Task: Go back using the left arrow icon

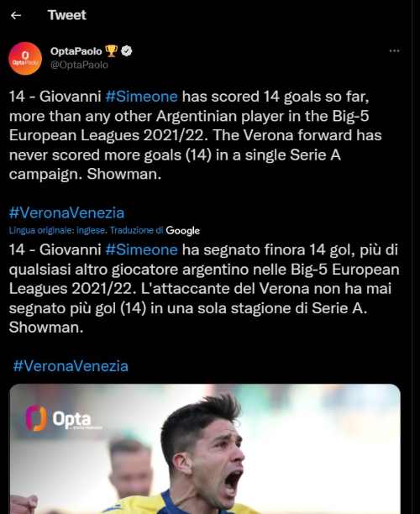Action: [x=16, y=15]
